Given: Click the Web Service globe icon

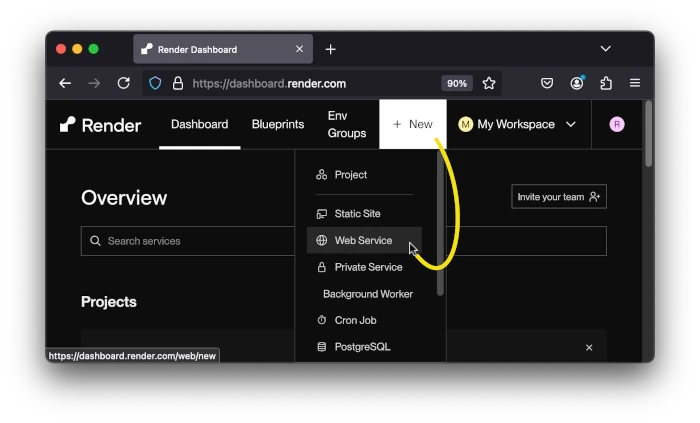Looking at the screenshot, I should tap(321, 240).
